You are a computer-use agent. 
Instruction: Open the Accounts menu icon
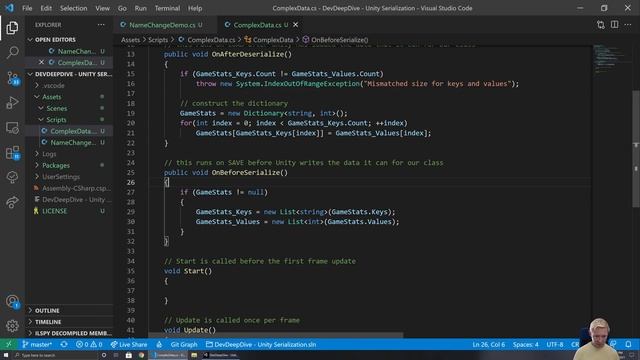(x=12, y=302)
